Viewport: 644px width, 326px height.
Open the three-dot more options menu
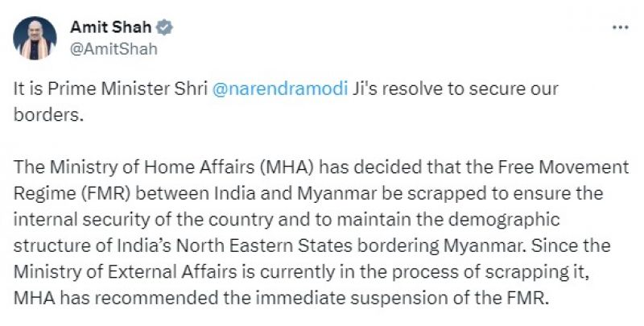620,27
